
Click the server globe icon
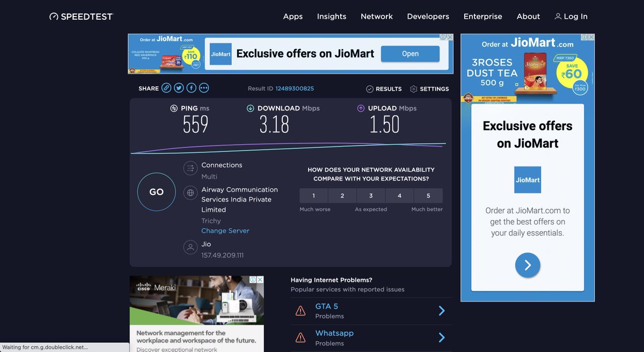(191, 193)
